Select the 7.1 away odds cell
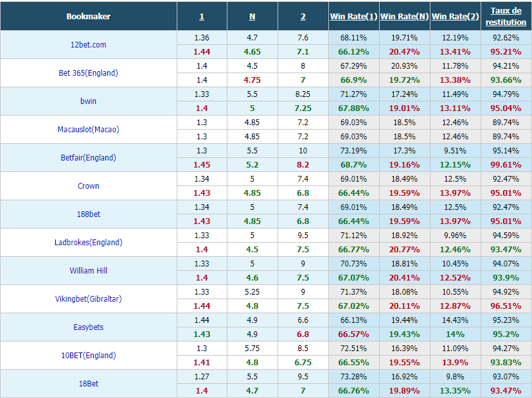Viewport: 532px width, 398px height. point(303,52)
